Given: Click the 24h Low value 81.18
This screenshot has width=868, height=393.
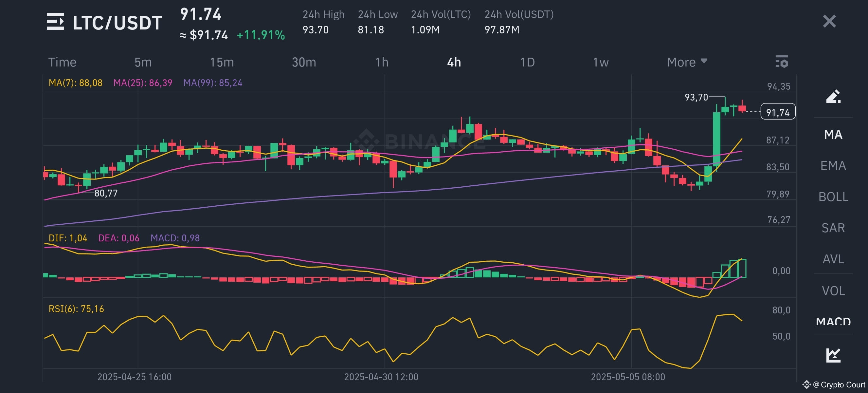Looking at the screenshot, I should click(x=371, y=30).
